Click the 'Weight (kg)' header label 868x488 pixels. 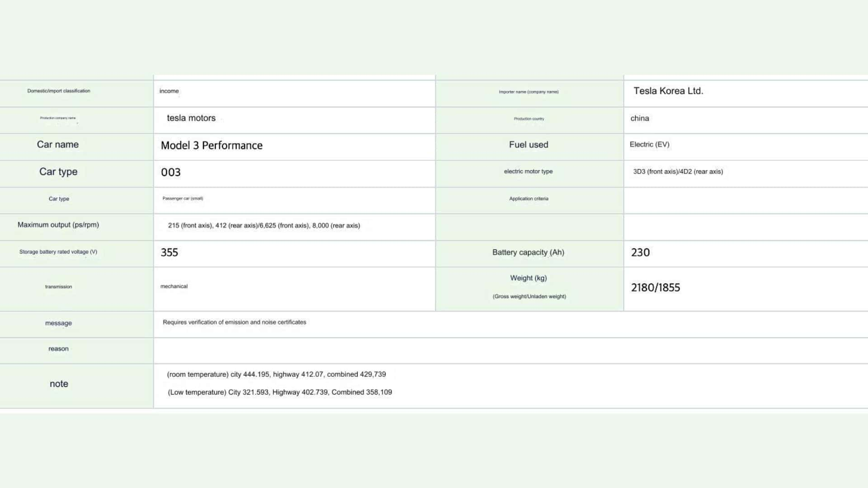click(528, 278)
